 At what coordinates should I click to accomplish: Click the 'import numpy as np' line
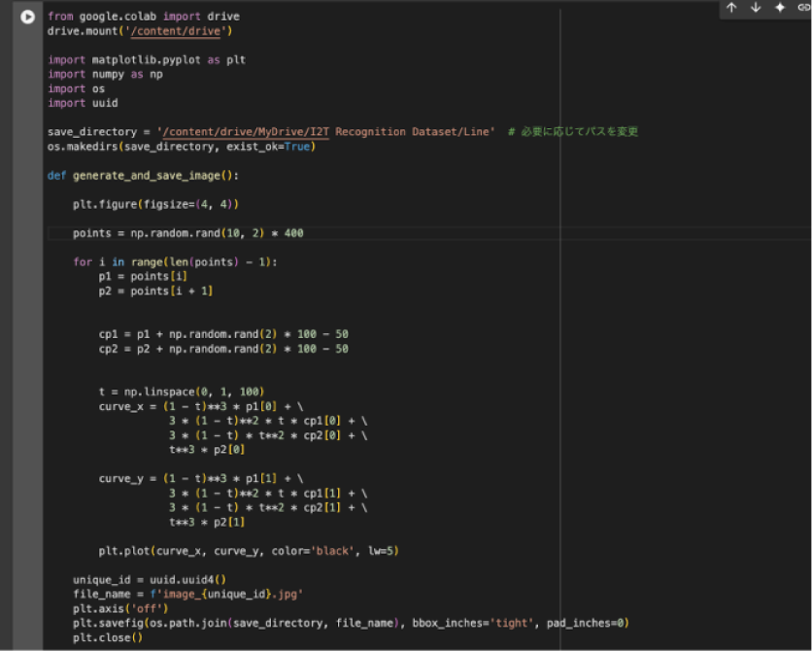point(105,75)
